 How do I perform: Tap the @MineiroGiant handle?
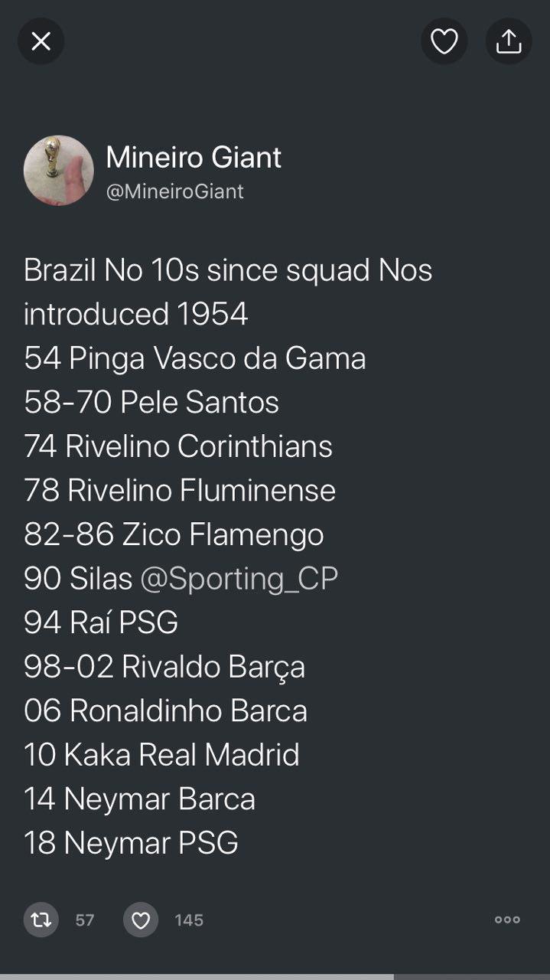tap(174, 191)
